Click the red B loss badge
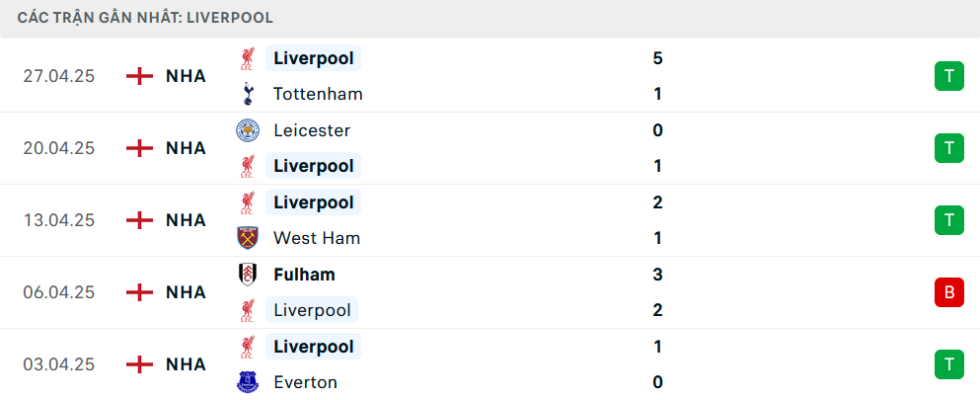This screenshot has height=400, width=980. pyautogui.click(x=948, y=292)
